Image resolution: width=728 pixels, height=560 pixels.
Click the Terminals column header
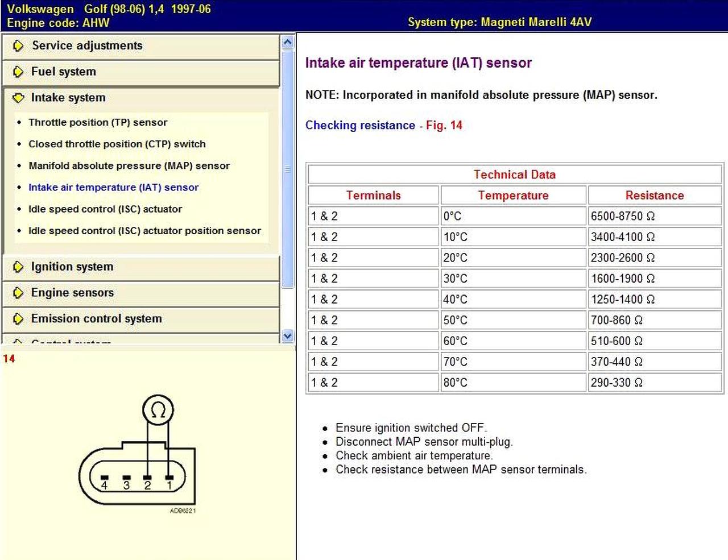pyautogui.click(x=374, y=196)
